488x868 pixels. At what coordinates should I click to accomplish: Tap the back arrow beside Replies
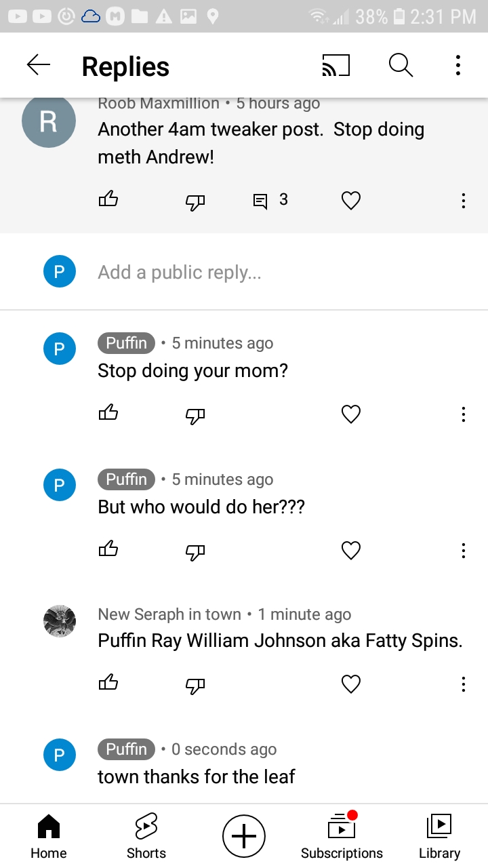(x=39, y=65)
